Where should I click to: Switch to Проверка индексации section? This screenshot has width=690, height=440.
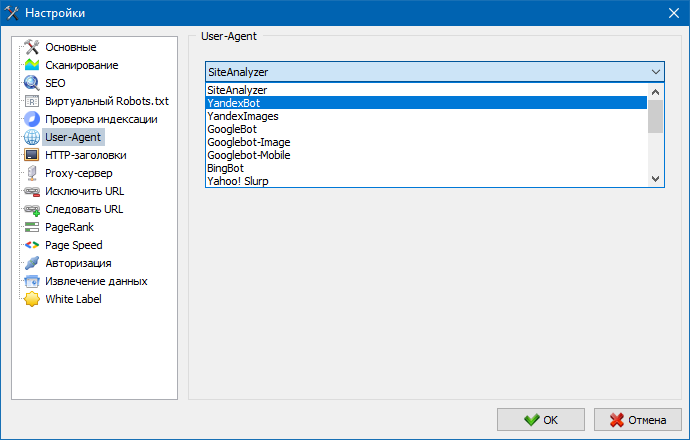click(x=101, y=119)
